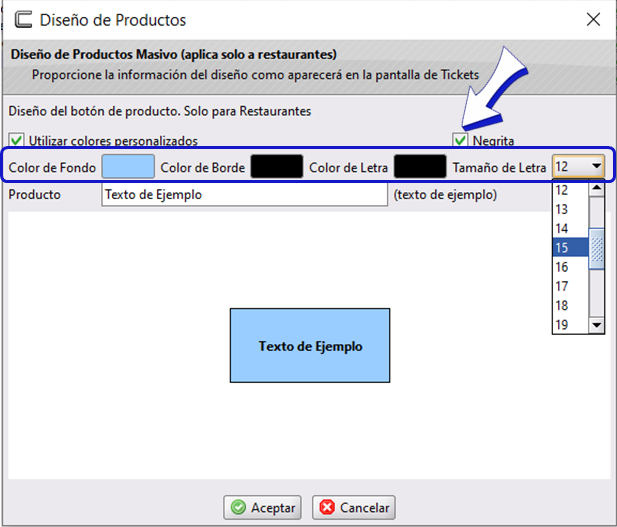Image resolution: width=617 pixels, height=527 pixels.
Task: Click the Cancelar button
Action: (x=354, y=507)
